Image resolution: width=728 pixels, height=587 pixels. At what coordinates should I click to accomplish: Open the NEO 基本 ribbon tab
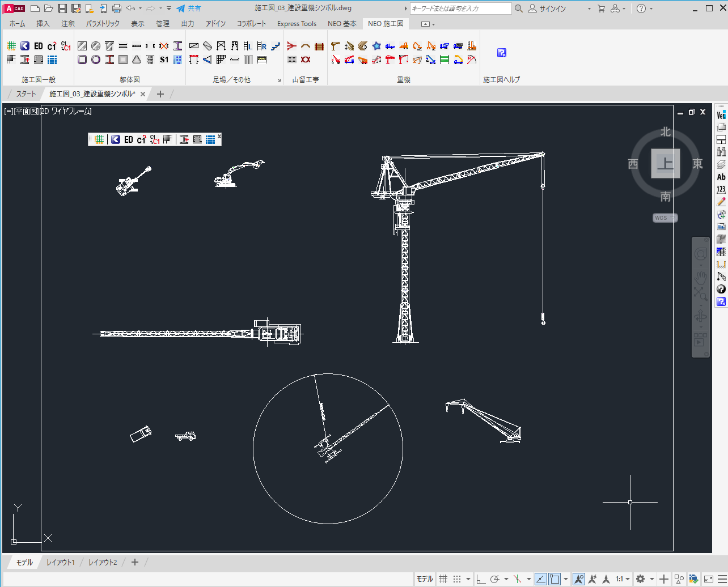tap(342, 24)
